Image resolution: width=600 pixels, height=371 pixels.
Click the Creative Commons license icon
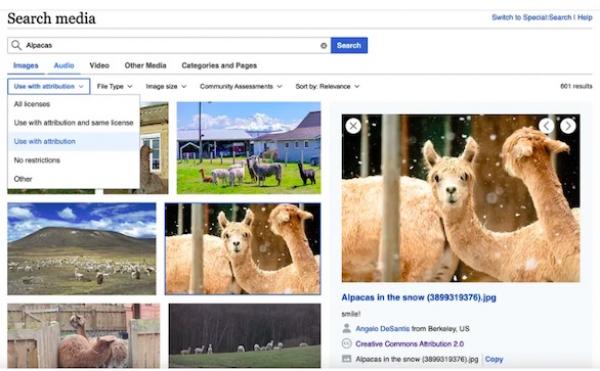[346, 343]
